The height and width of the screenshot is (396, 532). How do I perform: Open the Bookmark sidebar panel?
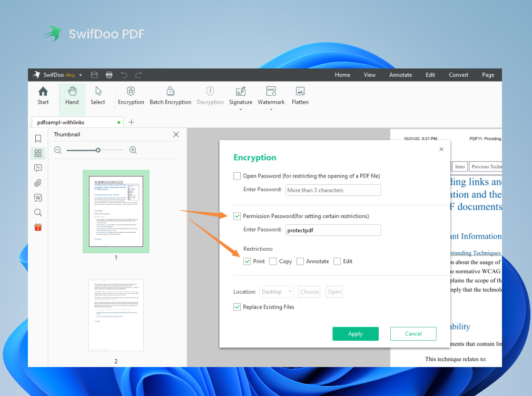click(38, 138)
